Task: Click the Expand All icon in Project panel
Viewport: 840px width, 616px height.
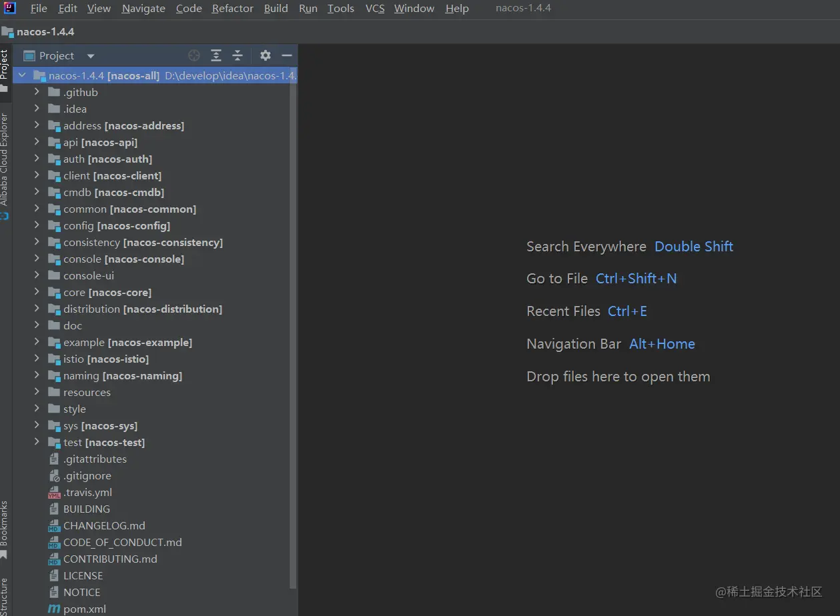Action: point(216,55)
